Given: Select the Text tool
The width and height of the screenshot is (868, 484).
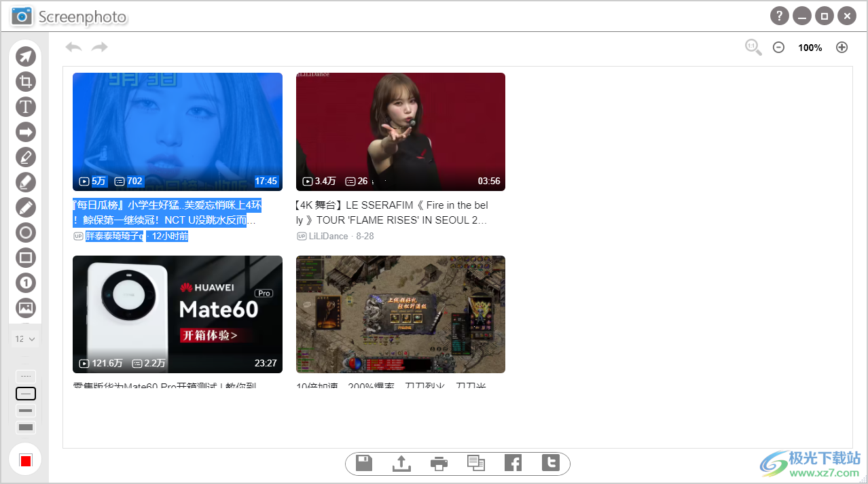Looking at the screenshot, I should click(26, 107).
